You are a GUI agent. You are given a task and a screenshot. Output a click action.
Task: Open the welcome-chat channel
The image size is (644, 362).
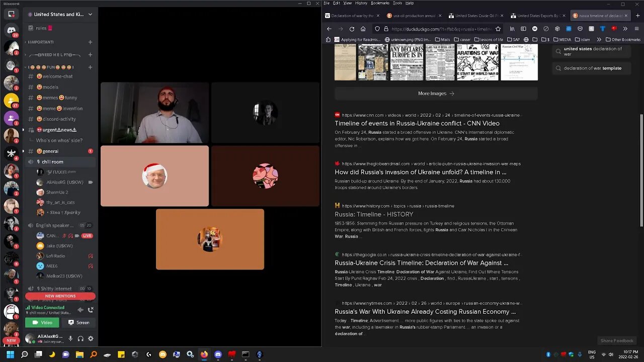60,76
